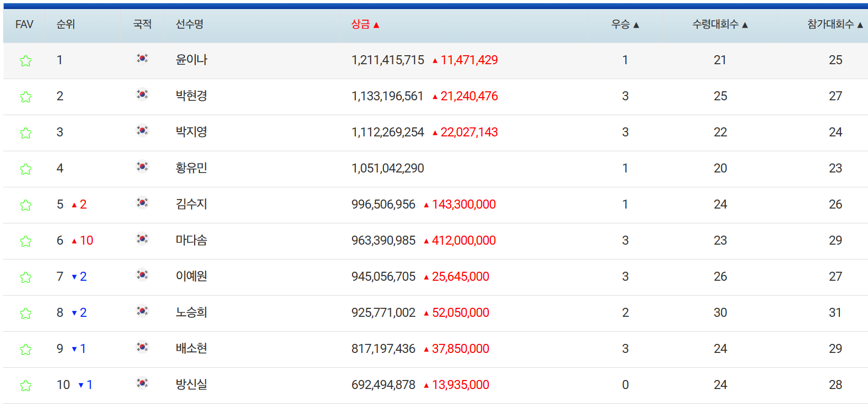Screen dimensions: 868x406
Task: Click the Korean flag icon for 노승희
Action: coord(142,311)
